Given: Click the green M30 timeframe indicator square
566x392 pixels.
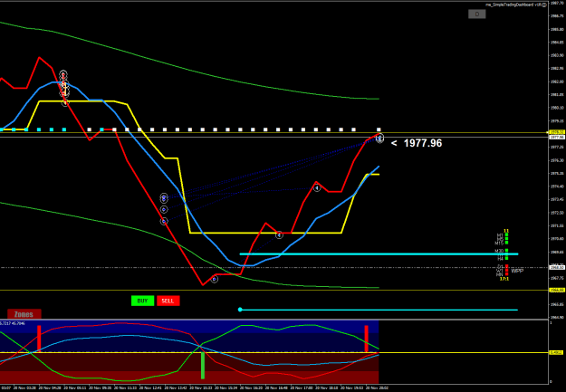Looking at the screenshot, I should pyautogui.click(x=507, y=250).
